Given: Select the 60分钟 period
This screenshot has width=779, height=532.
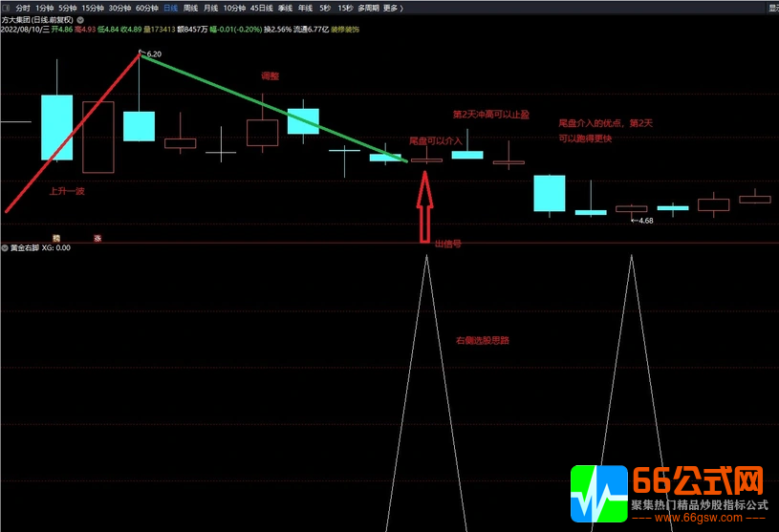Looking at the screenshot, I should point(146,8).
